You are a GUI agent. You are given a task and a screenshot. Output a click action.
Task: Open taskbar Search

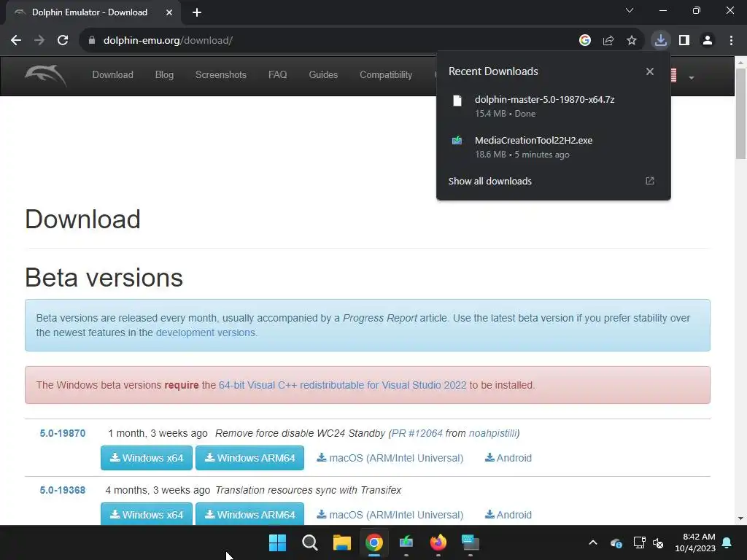point(309,542)
